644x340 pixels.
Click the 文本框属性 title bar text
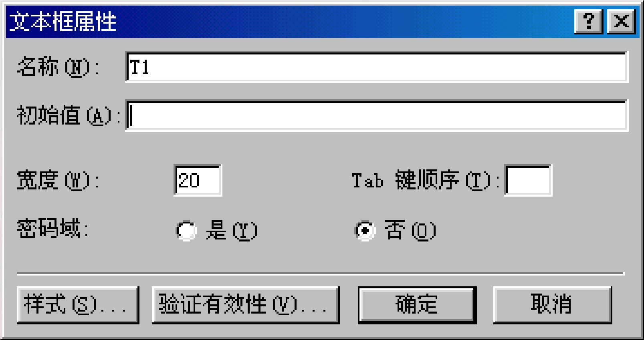tap(63, 21)
